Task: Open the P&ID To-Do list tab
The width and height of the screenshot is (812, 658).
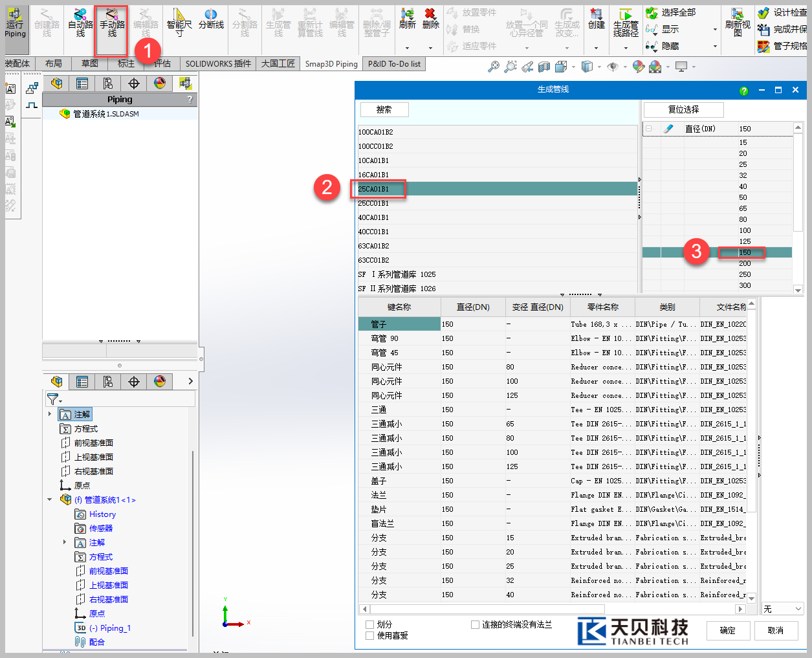Action: (394, 63)
